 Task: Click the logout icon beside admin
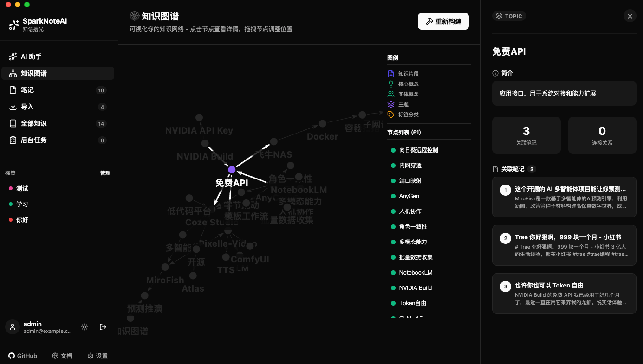tap(103, 327)
